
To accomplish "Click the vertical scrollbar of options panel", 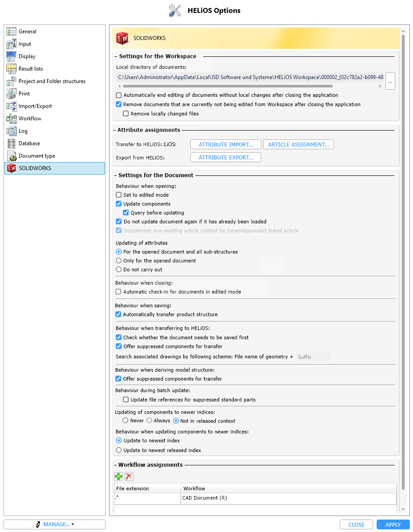I will 403,262.
